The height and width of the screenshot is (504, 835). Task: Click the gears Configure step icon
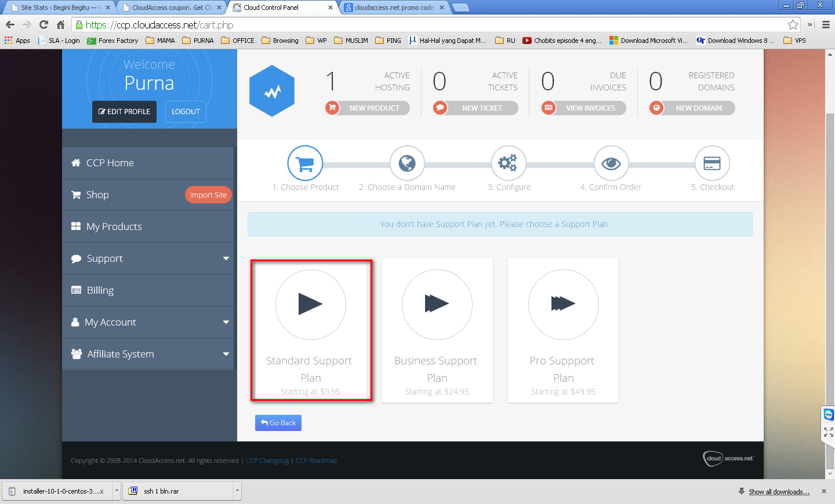(x=509, y=163)
